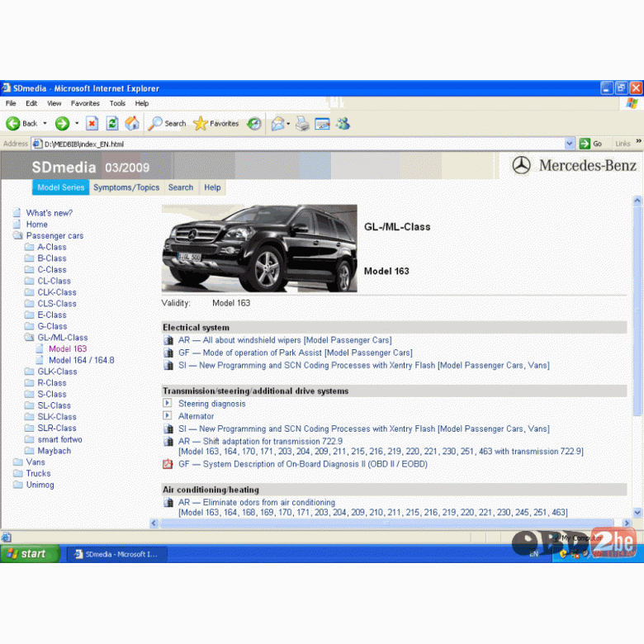Viewport: 644px width, 644px height.
Task: Open the toolbar Search magnifier
Action: tap(155, 123)
